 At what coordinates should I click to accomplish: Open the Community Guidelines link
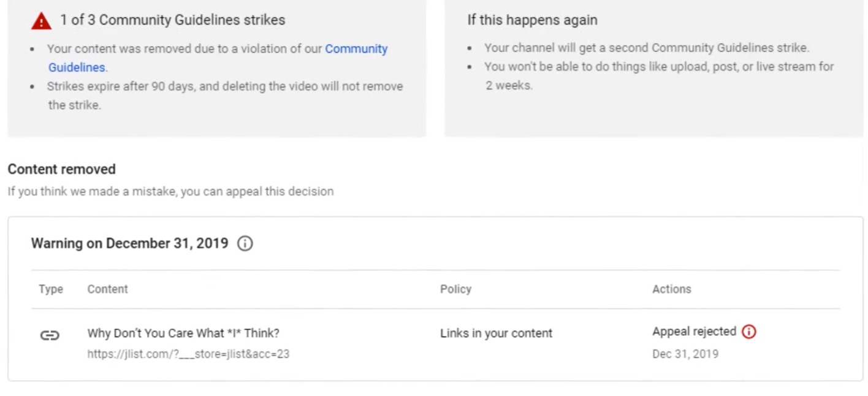coord(218,58)
